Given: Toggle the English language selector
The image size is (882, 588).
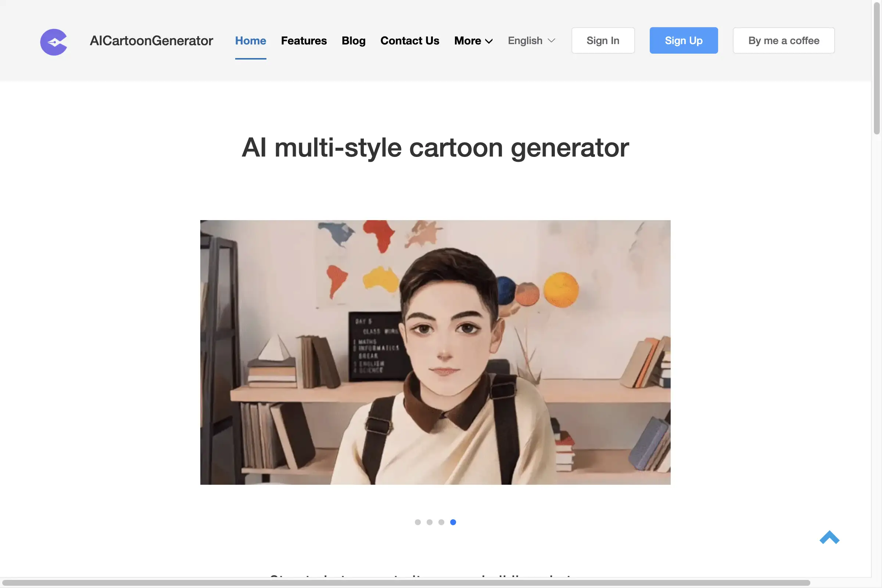Looking at the screenshot, I should [x=531, y=40].
